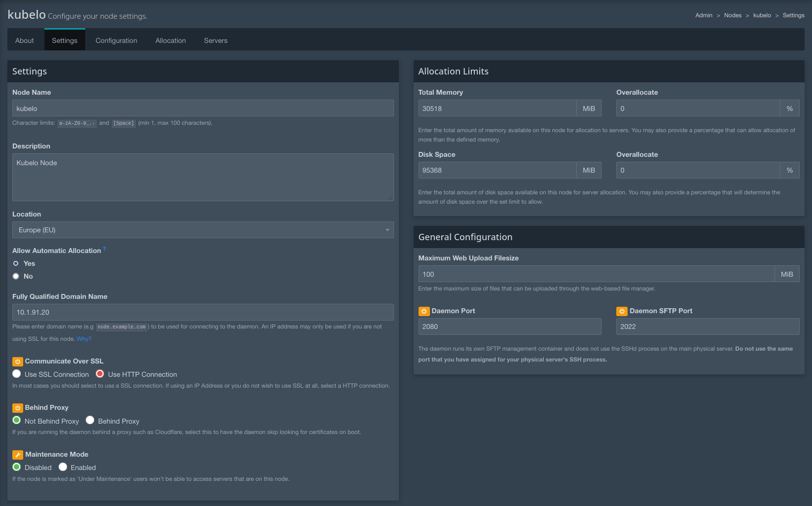812x506 pixels.
Task: Click the power icon beside Communicate Over SSL
Action: (18, 361)
